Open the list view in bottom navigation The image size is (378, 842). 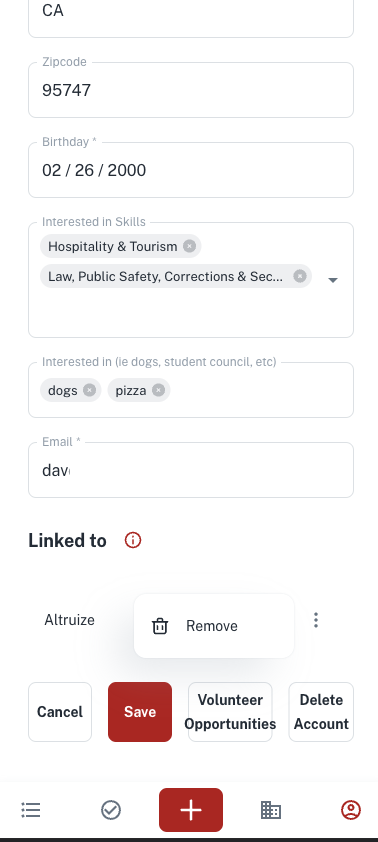tap(31, 810)
